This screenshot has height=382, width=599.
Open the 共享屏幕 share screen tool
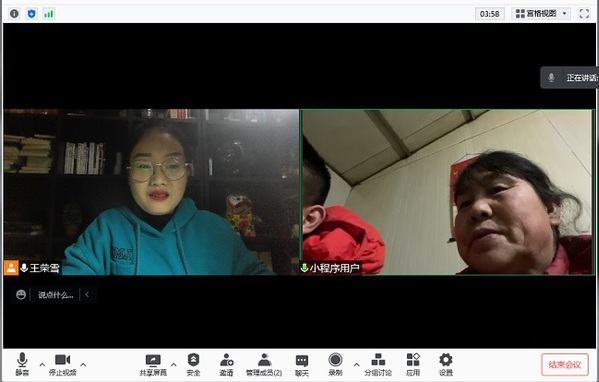153,365
